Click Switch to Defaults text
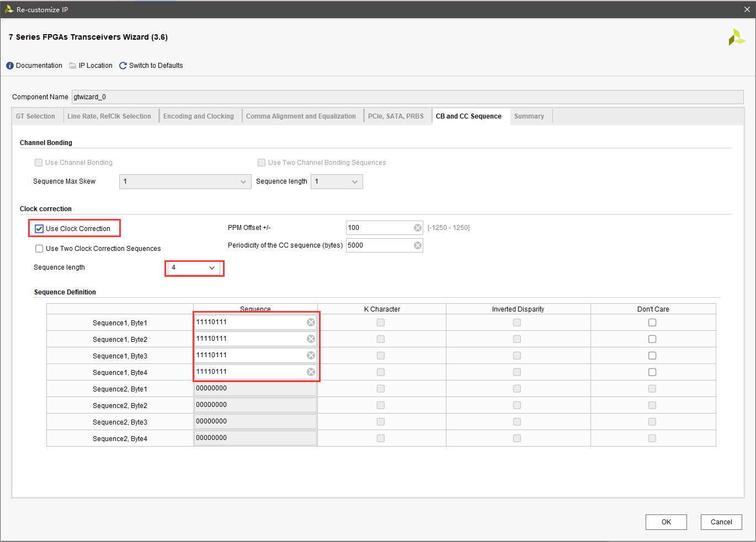Viewport: 756px width, 542px height. tap(156, 66)
